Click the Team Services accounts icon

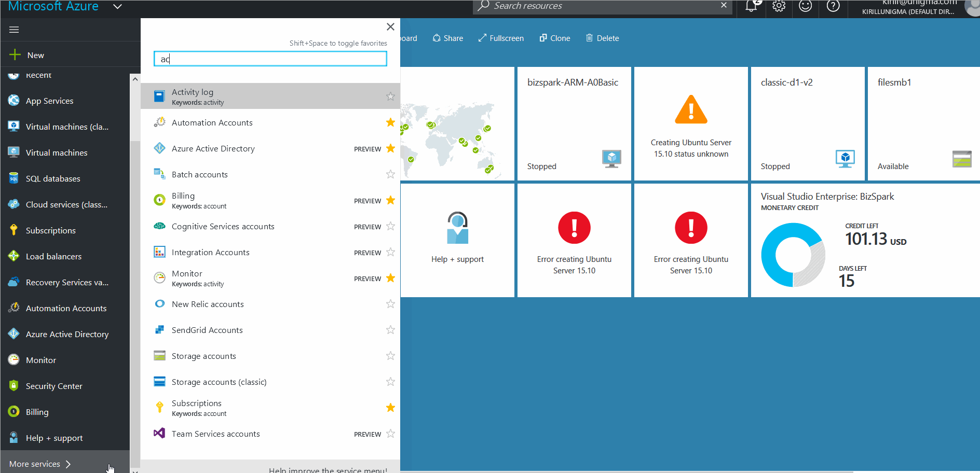click(x=159, y=433)
